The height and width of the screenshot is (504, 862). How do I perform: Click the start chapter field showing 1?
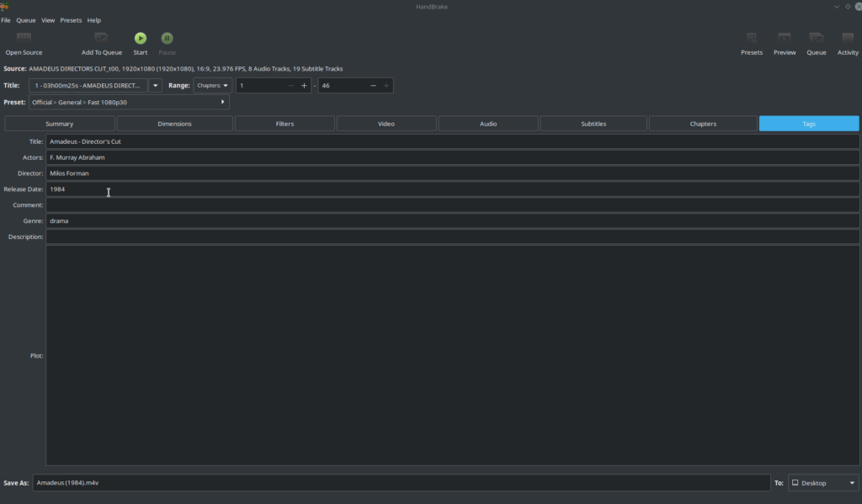pyautogui.click(x=261, y=85)
